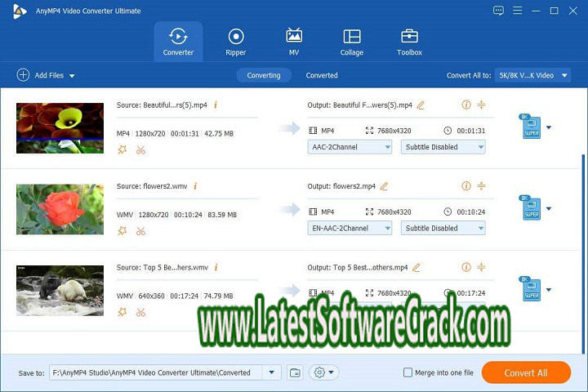
Task: Click the Save to path field
Action: [156, 372]
